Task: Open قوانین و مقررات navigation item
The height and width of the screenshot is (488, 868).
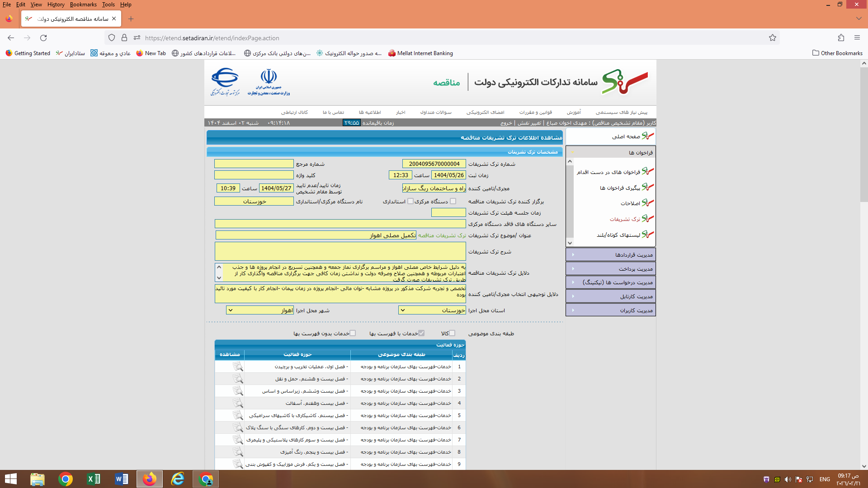Action: [x=535, y=112]
